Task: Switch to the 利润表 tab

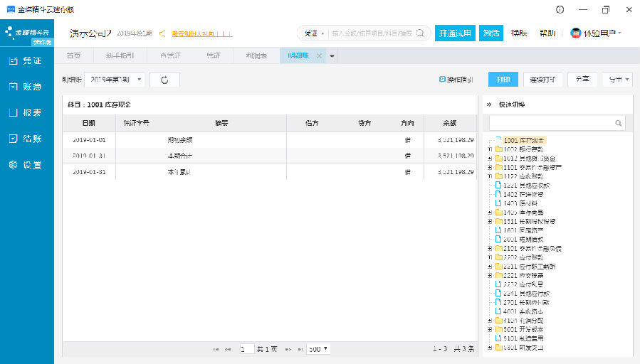Action: point(256,56)
